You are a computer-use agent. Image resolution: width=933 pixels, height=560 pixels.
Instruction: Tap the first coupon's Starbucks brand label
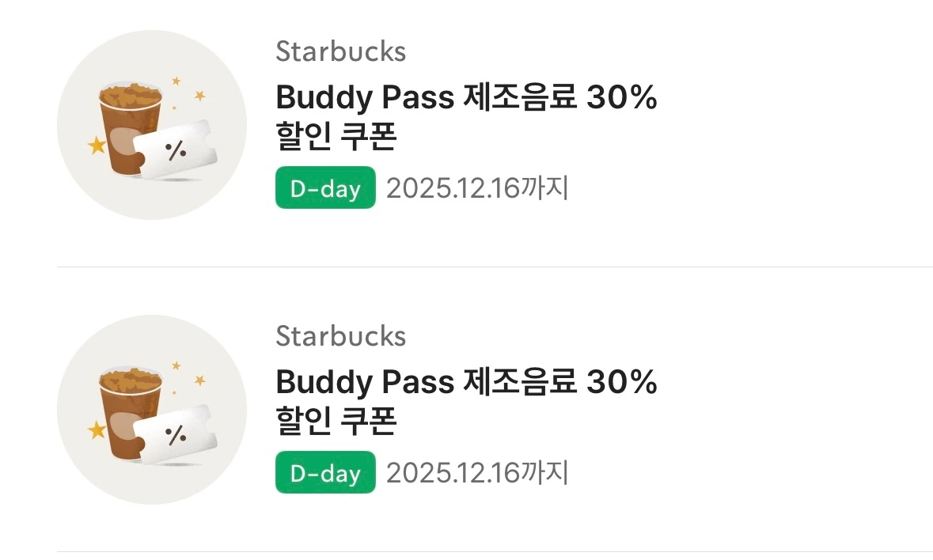pyautogui.click(x=341, y=51)
